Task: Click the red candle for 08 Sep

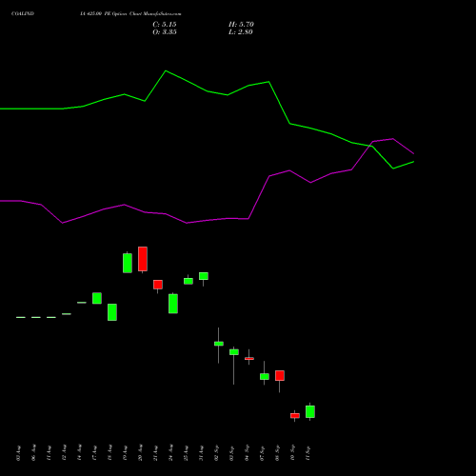Action: point(280,376)
